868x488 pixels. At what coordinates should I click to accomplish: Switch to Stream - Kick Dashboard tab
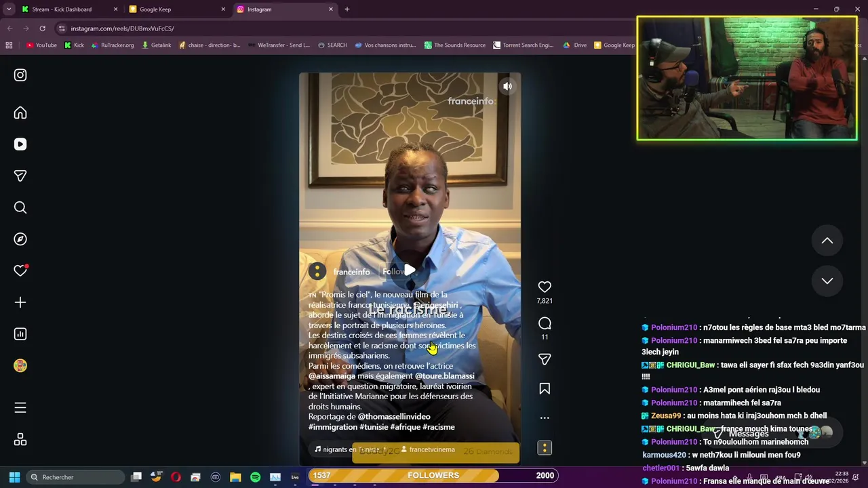pyautogui.click(x=68, y=9)
